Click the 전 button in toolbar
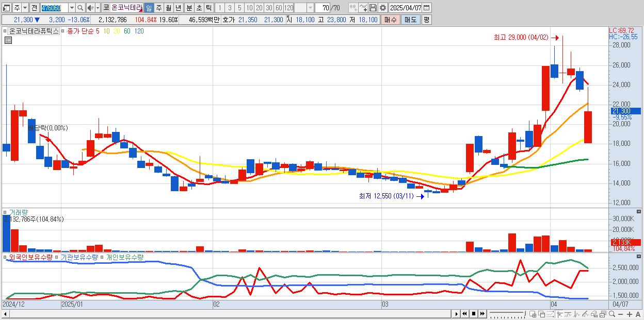Viewport: 644px width, 320px height. pos(35,8)
